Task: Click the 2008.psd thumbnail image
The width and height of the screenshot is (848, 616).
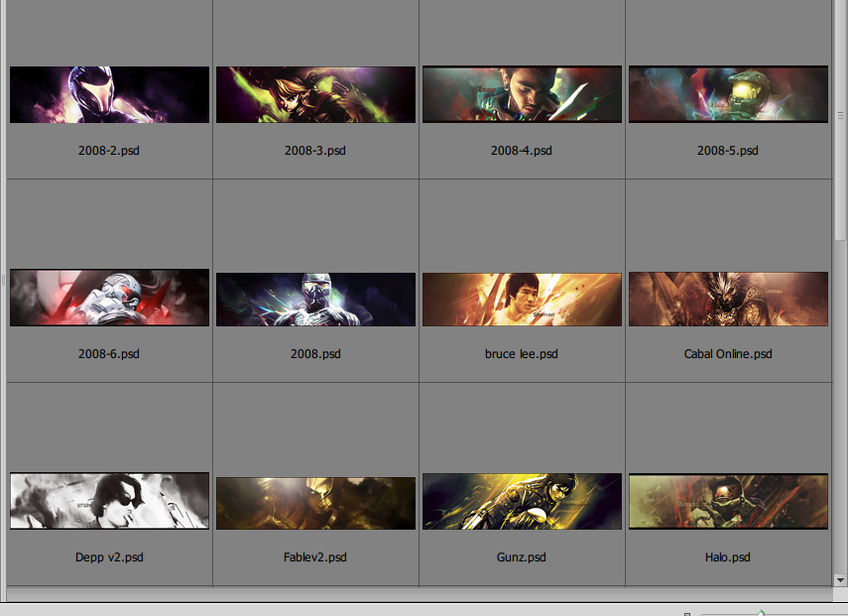Action: (x=315, y=300)
